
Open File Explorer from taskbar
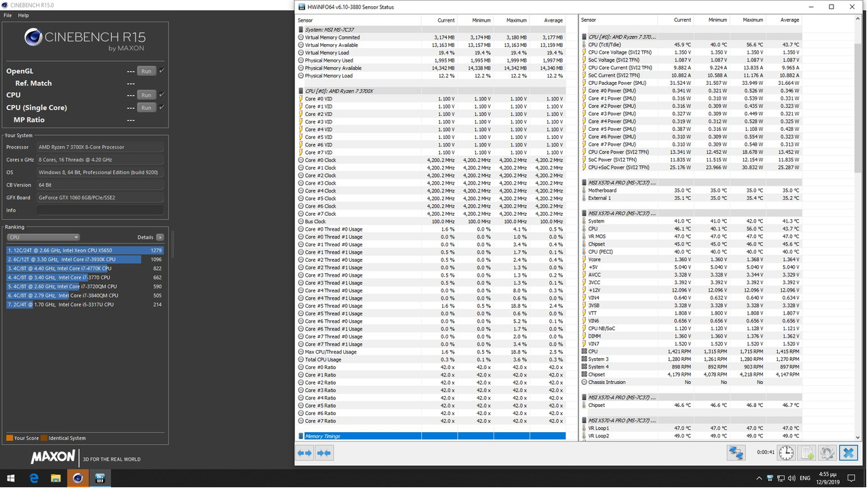pos(56,479)
